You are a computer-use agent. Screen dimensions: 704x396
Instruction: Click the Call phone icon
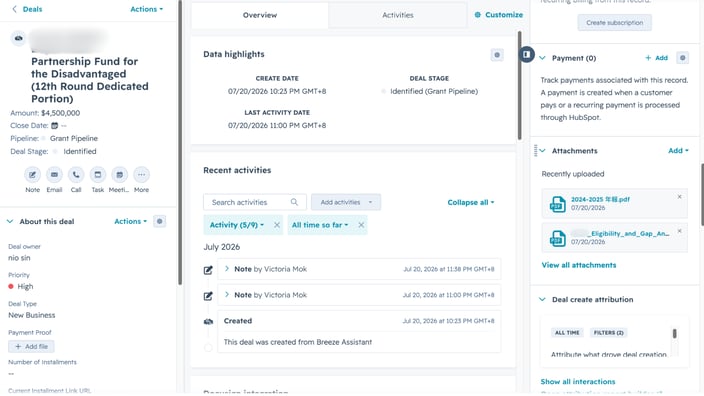[x=76, y=175]
